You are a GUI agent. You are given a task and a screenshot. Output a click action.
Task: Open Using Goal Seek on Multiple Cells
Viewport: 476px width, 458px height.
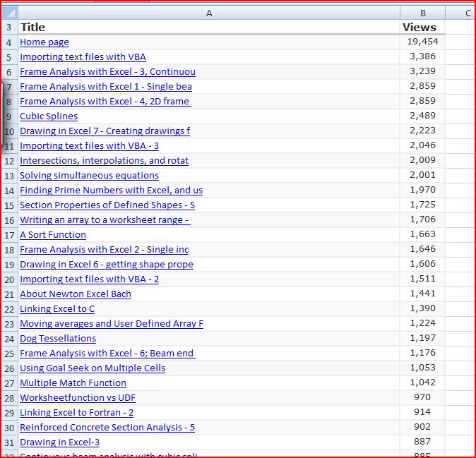(x=93, y=368)
